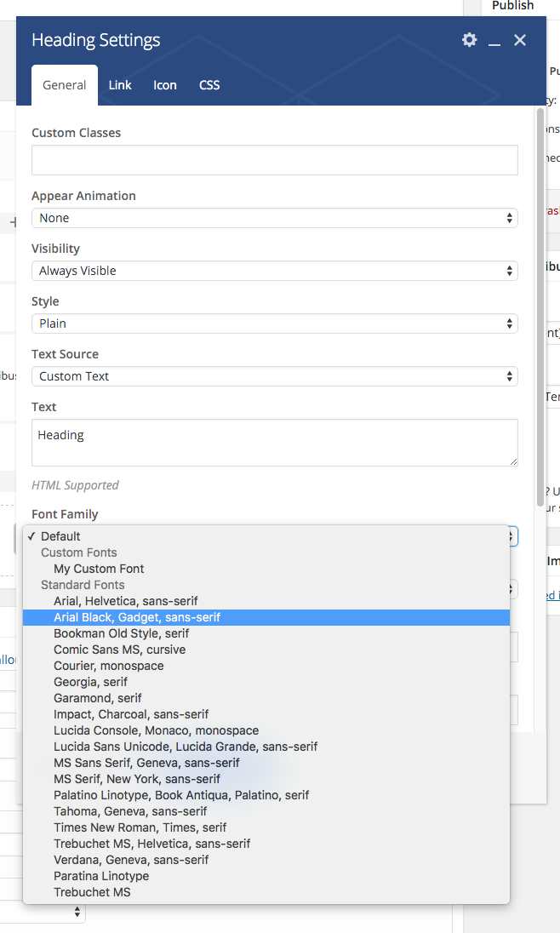Pick Verdana, Geneva, sans-serif font
The image size is (560, 933).
click(x=131, y=860)
